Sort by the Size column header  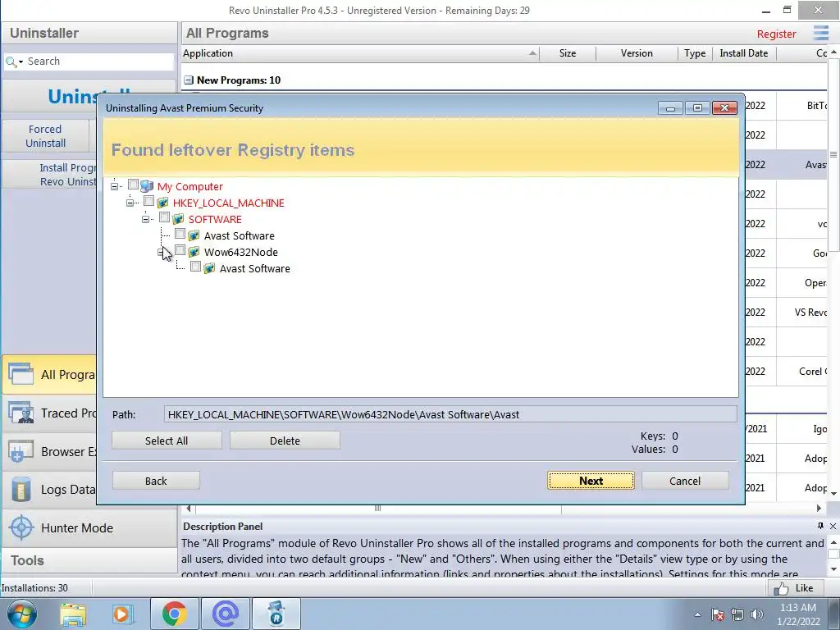(568, 53)
